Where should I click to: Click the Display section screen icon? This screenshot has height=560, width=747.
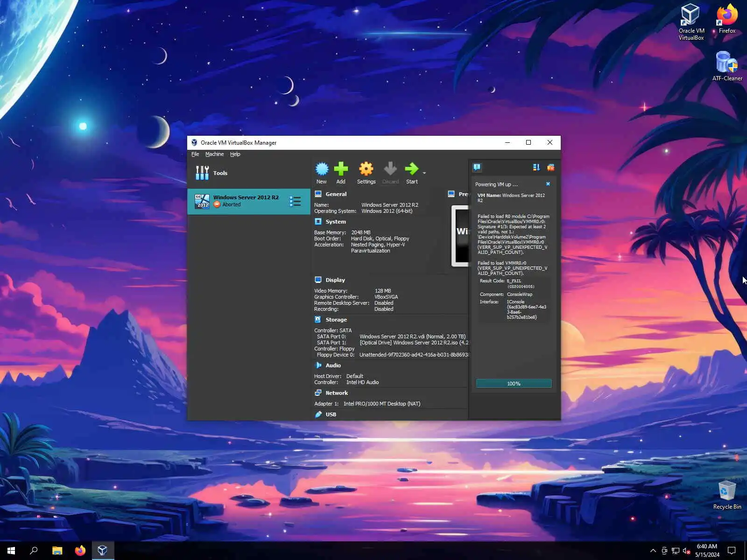[x=318, y=280]
